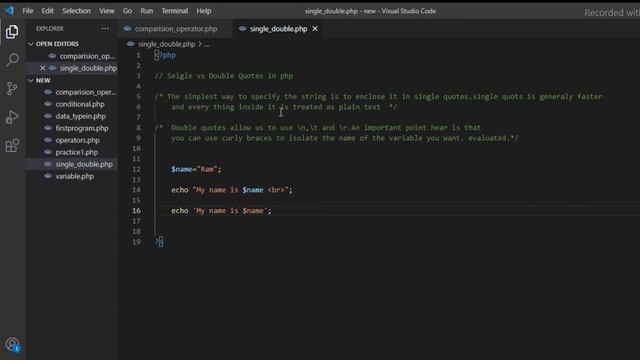
Task: Click the PHP icon beside conditional.php
Action: pyautogui.click(x=48, y=104)
